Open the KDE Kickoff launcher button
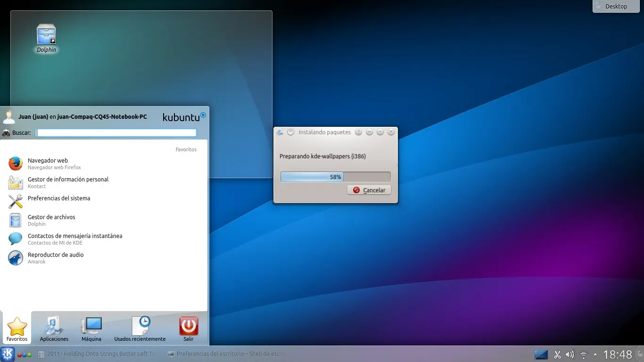This screenshot has height=362, width=644. (8, 354)
